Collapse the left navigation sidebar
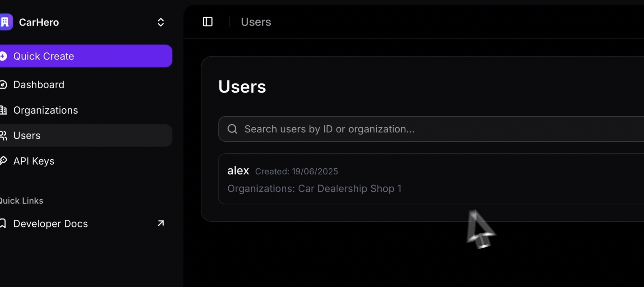 (208, 22)
